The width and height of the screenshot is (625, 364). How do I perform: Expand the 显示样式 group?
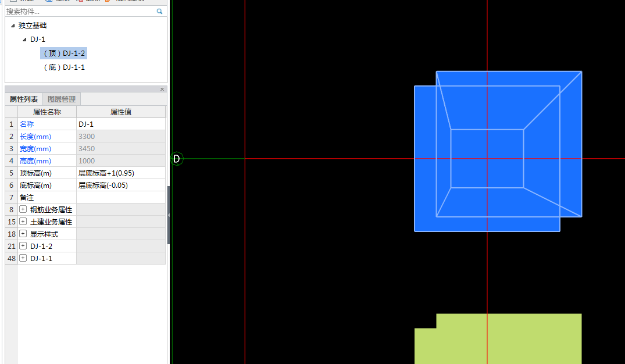[x=23, y=234]
